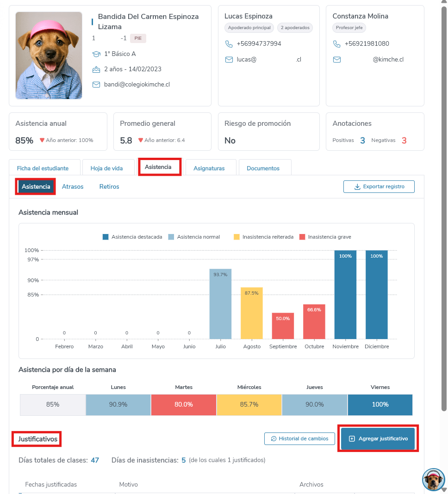This screenshot has width=448, height=494.
Task: Click the Martes 80.0% cell
Action: 183,405
